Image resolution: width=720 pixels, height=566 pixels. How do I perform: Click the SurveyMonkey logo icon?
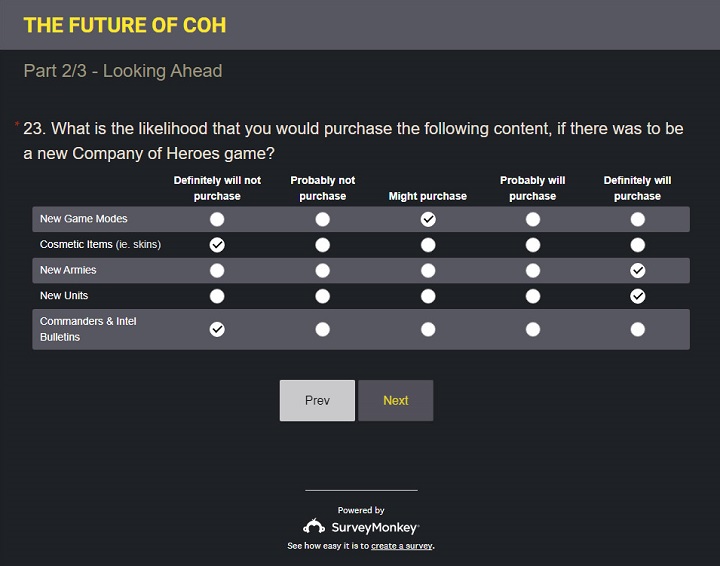(314, 527)
